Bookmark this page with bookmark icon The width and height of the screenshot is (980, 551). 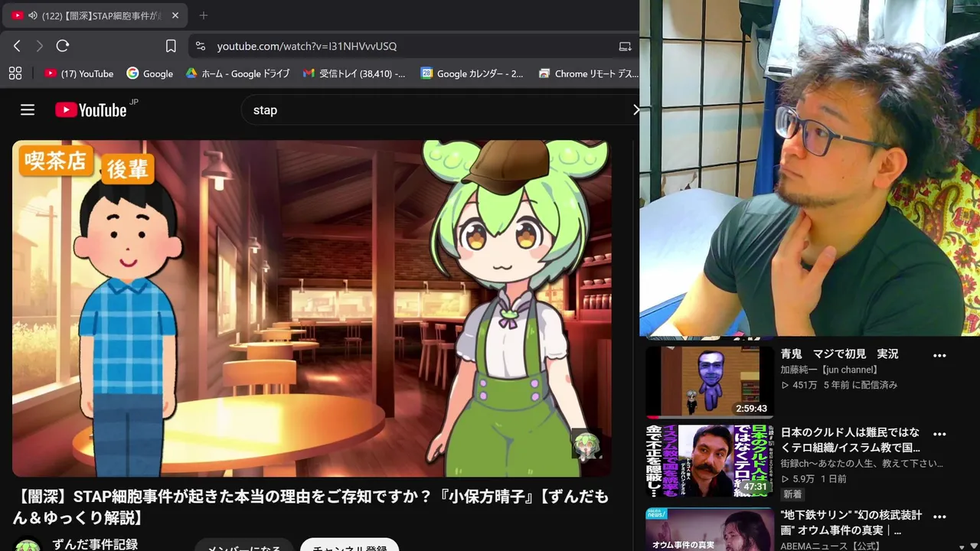[x=171, y=46]
